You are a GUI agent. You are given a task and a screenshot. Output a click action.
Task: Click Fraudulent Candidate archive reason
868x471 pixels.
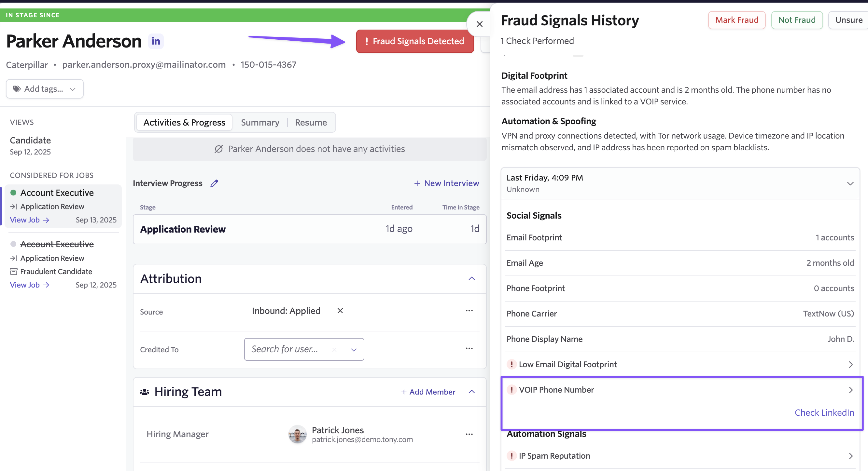click(56, 271)
